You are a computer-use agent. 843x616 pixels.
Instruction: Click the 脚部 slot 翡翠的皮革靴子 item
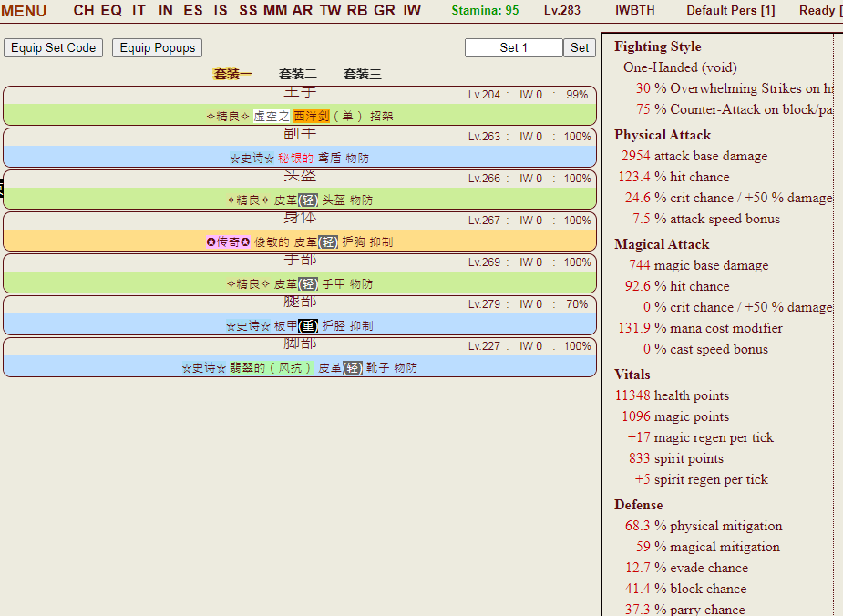pos(300,367)
